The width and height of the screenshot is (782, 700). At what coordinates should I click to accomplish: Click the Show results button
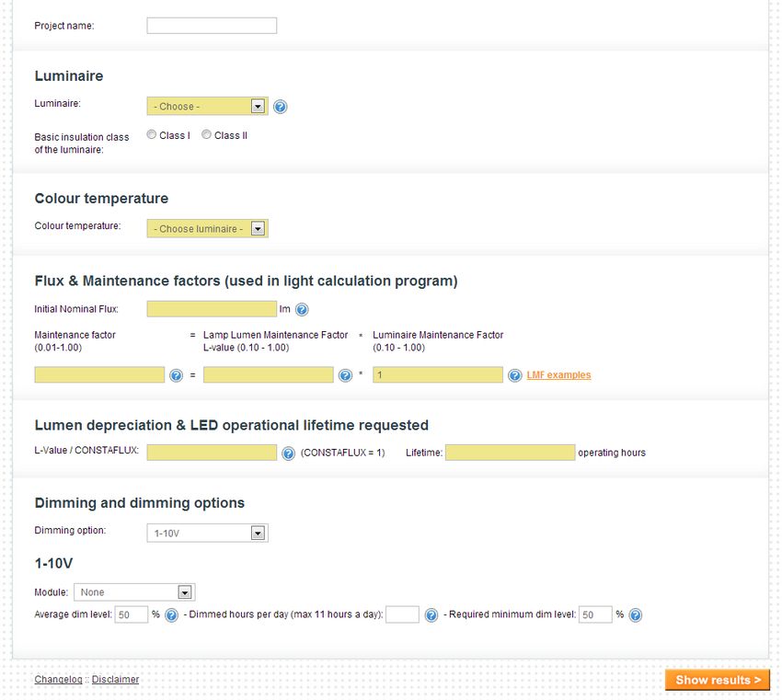718,680
